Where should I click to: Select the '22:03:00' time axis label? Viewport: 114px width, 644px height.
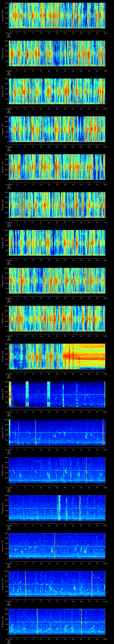9,109
